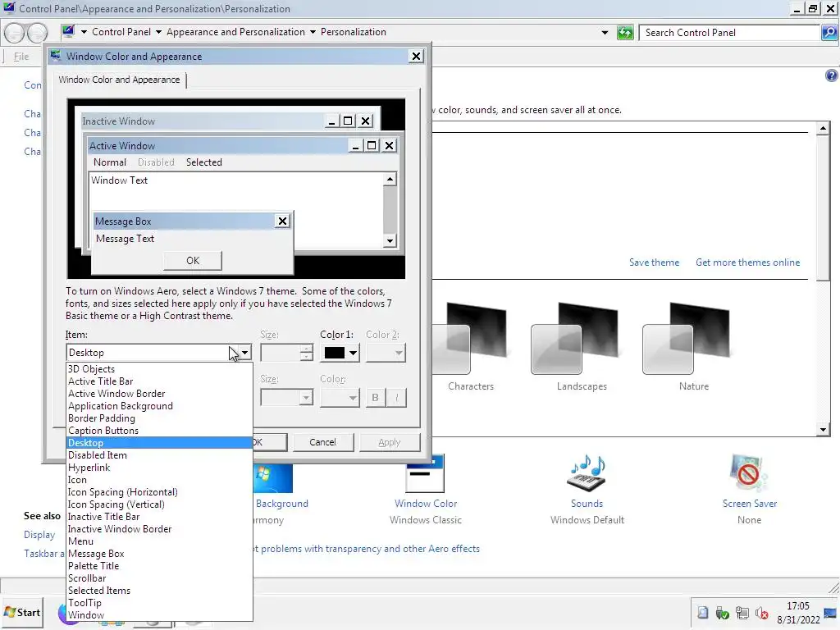
Task: Click the network tray icon
Action: tap(742, 613)
